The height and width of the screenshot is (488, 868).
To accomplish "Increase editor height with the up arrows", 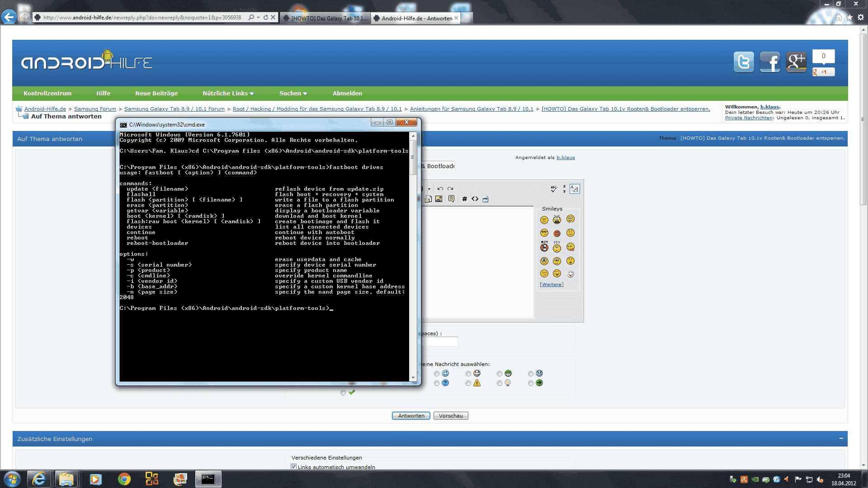I will [564, 186].
